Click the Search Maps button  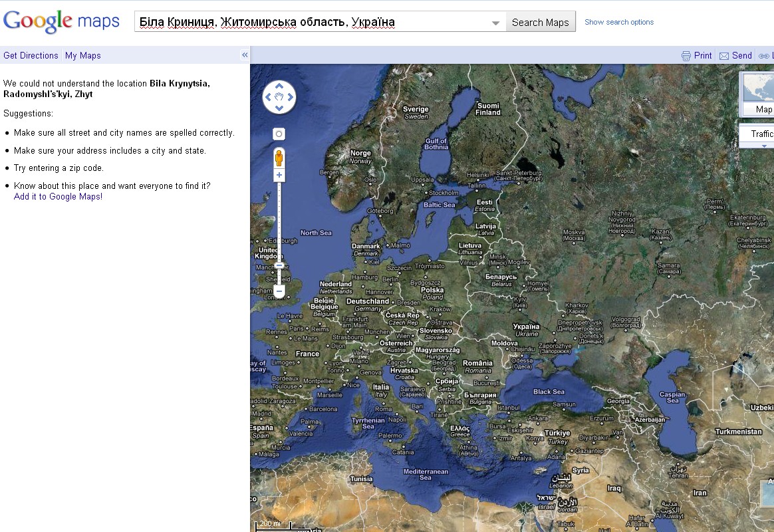(x=541, y=22)
